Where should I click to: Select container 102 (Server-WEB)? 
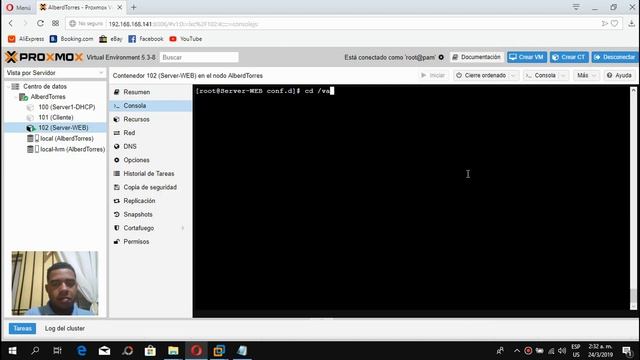[x=63, y=128]
